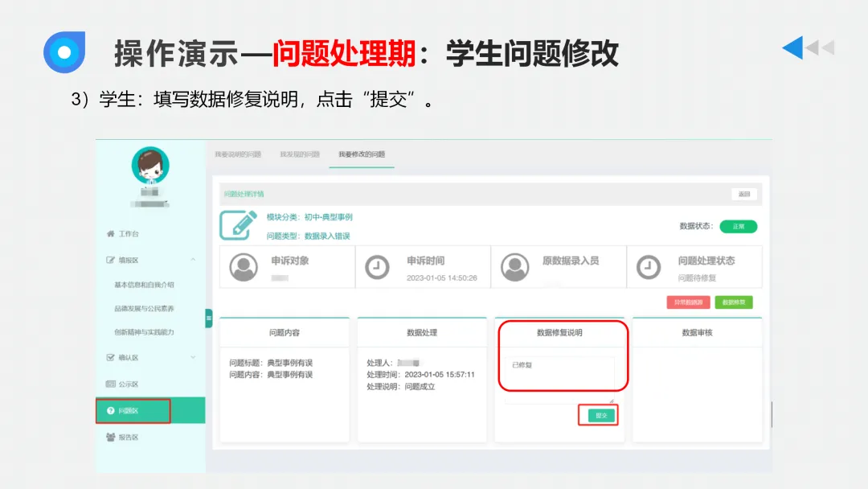Viewport: 868px width, 489px height.
Task: Click the 确认区 checkbox icon
Action: pos(109,356)
